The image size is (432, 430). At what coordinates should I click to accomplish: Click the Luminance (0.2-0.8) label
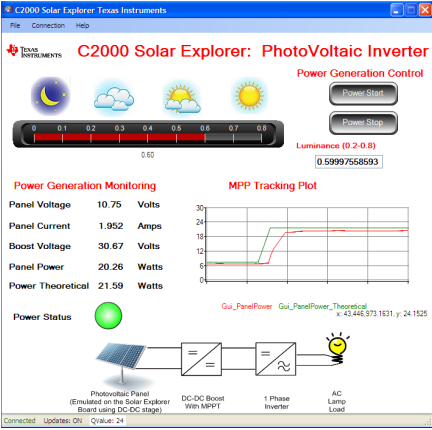336,146
